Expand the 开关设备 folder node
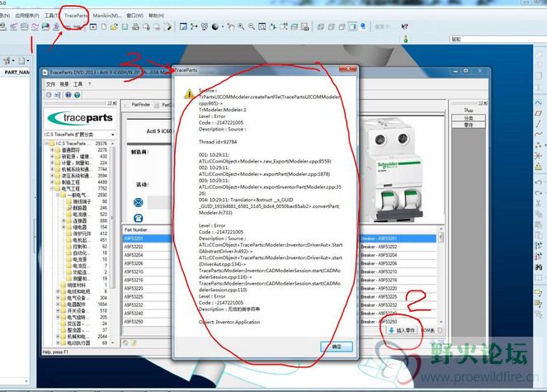This screenshot has width=547, height=392. [x=58, y=310]
